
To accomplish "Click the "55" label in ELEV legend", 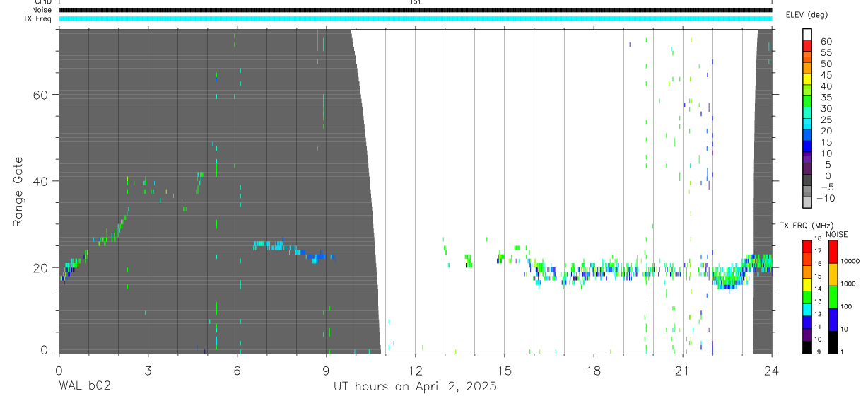I will pos(826,52).
